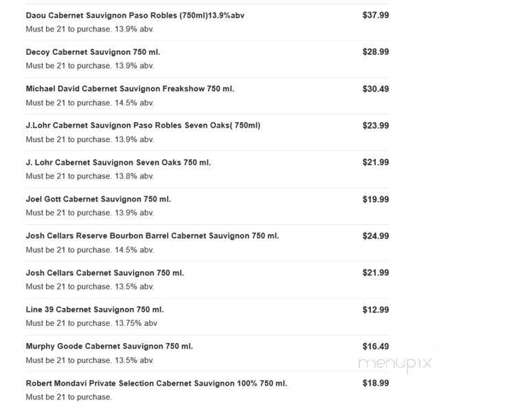Screen dimensions: 518x420
Task: Open Michael David Cabernet Sauvignon Freakshow item
Action: (130, 89)
